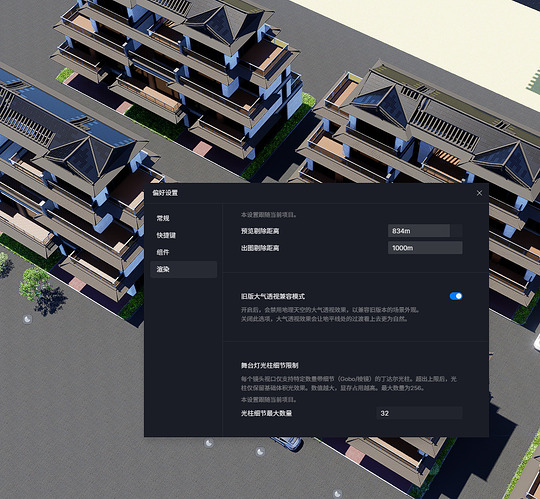Select the 渲染 settings tab
This screenshot has height=499, width=540.
[x=184, y=269]
